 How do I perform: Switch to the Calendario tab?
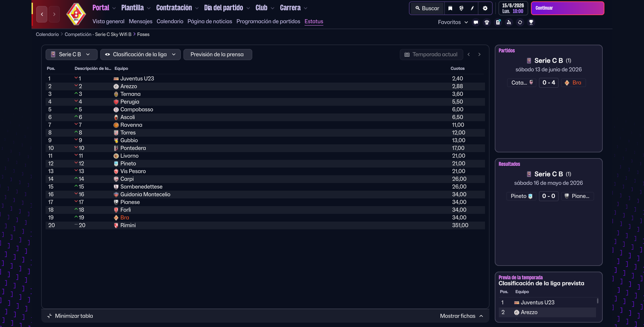(170, 21)
